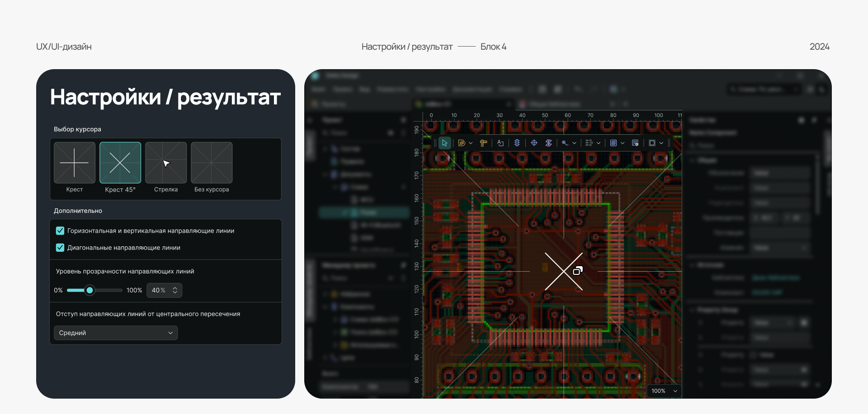Click the Отступ направляющих линий label
The image size is (868, 414).
click(148, 314)
